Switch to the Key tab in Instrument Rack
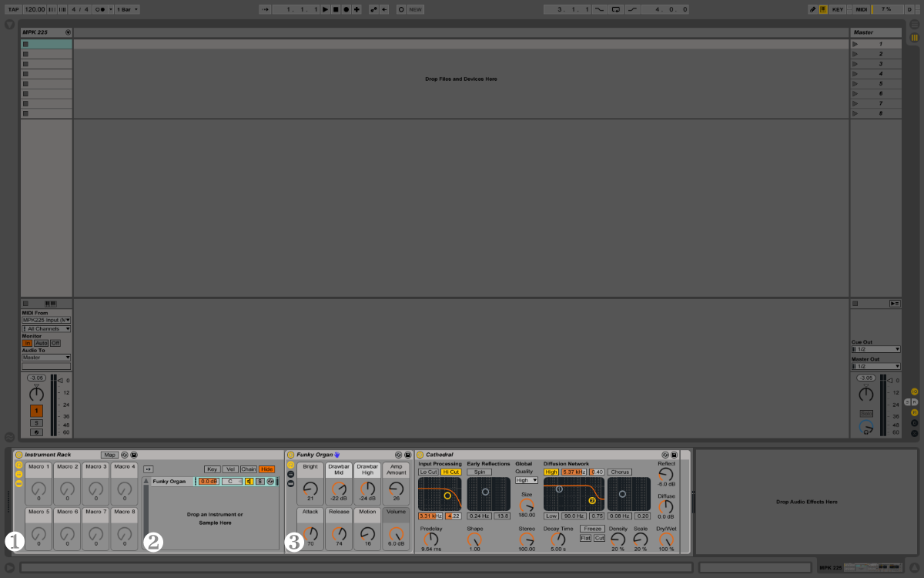The height and width of the screenshot is (578, 924). [212, 469]
